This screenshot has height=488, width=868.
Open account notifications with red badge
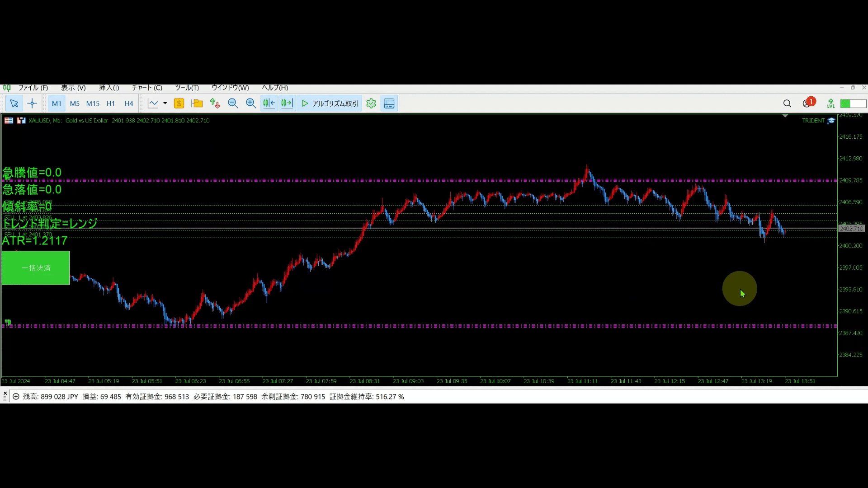pos(808,103)
